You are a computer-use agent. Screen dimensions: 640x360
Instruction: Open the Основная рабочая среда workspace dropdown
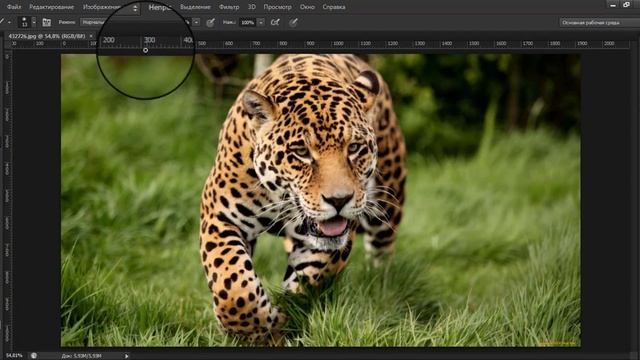(600, 22)
